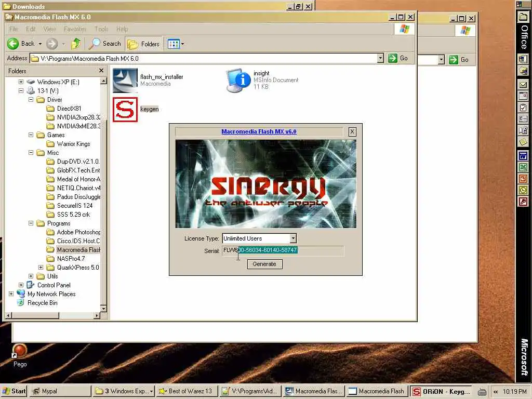Collapse the Misc folder tree node

click(31, 153)
